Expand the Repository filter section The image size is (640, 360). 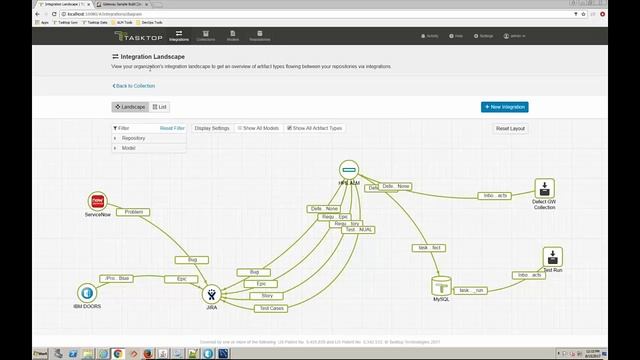[149, 138]
